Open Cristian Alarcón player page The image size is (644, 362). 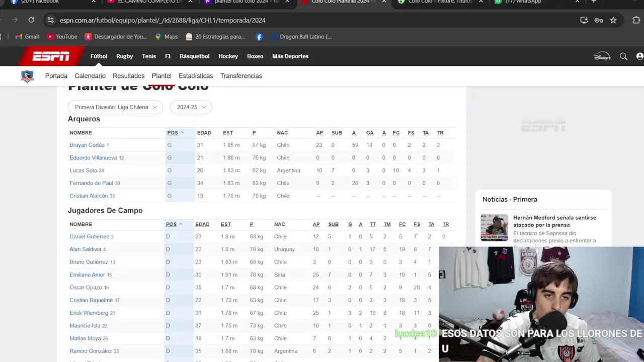[x=89, y=196]
